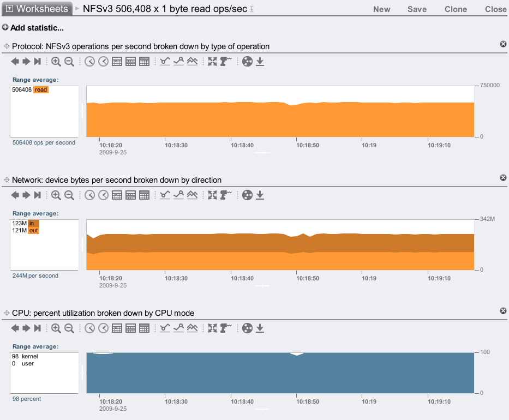Click New worksheet in top bar
The height and width of the screenshot is (420, 509).
[381, 9]
